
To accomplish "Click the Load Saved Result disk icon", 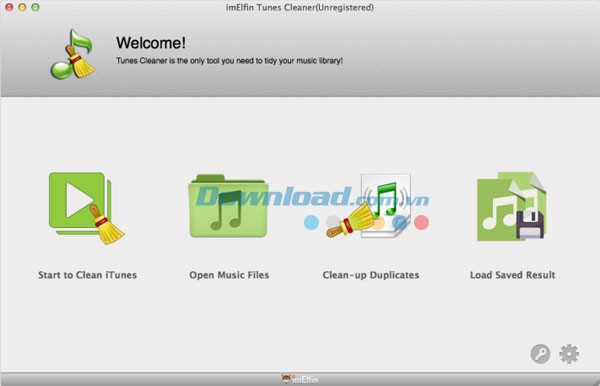I will click(x=511, y=207).
